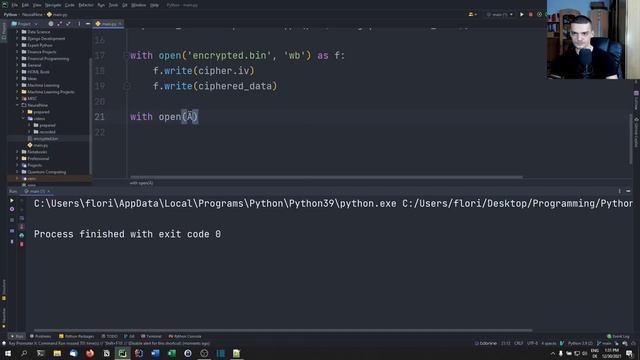Open Windows taskbar search
Screen dimensions: 640x360
[24, 353]
